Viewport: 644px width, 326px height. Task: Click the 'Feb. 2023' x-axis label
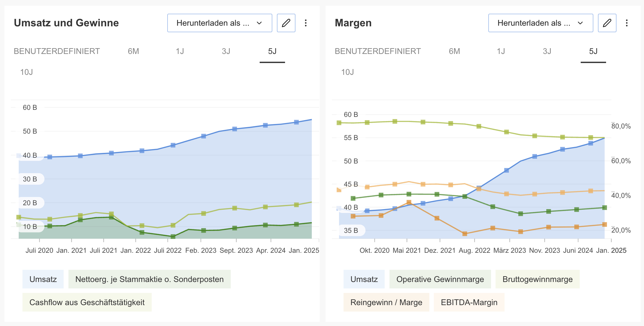point(201,251)
